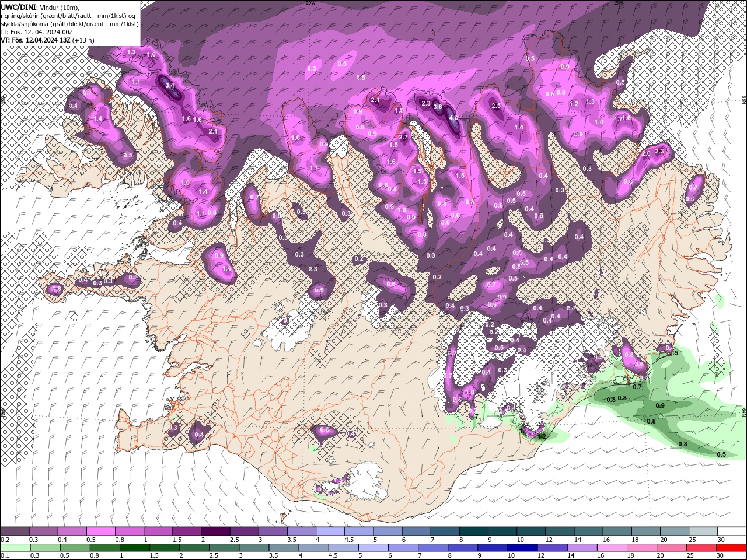Viewport: 747px width, 560px height.
Task: Pick the dark teal upper swatch at 8
Action: [473, 531]
